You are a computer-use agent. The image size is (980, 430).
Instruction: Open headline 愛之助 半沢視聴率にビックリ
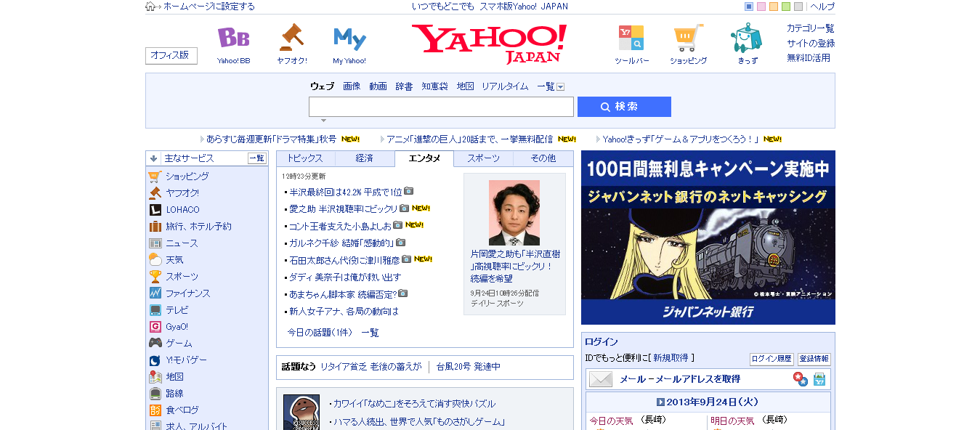point(343,208)
